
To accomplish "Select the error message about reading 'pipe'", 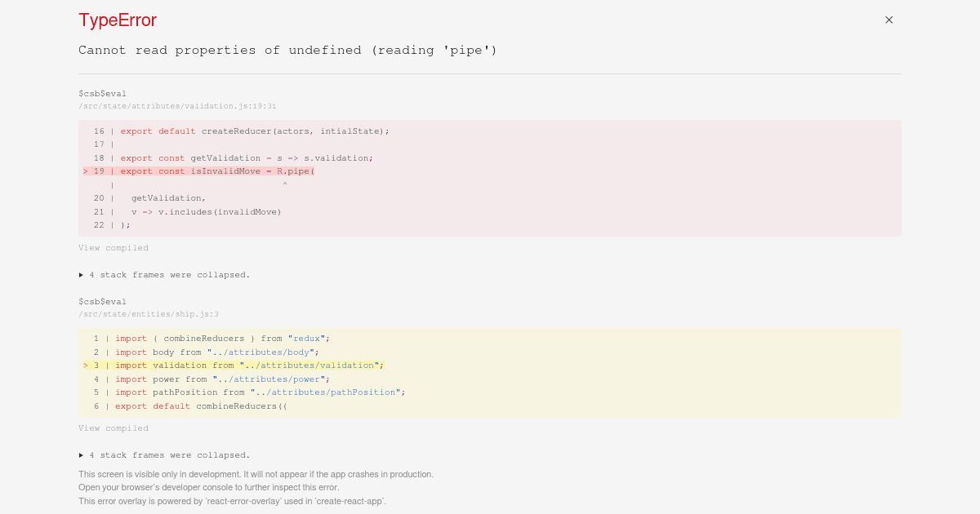I will coord(287,50).
